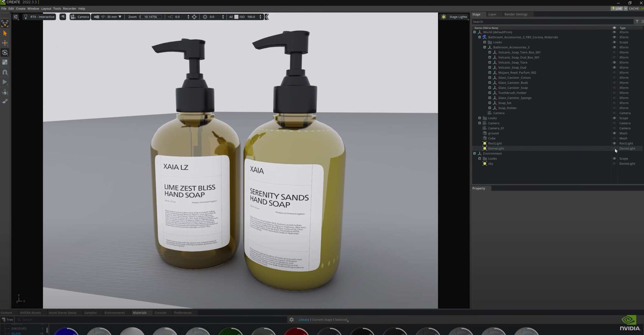Collapse the Bathroom_Accessories_3 node
This screenshot has height=335, width=644.
click(485, 47)
